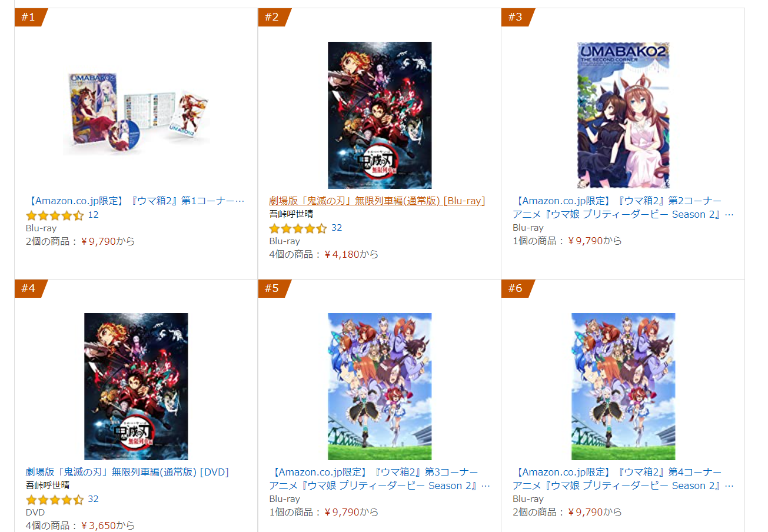Open the #5 Uma Musume third corner cover

click(380, 387)
